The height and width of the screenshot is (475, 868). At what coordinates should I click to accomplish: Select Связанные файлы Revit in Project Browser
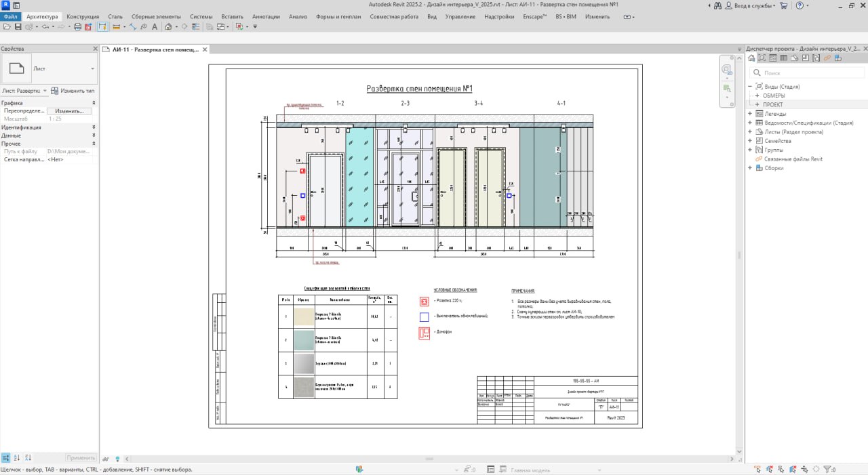click(x=793, y=159)
